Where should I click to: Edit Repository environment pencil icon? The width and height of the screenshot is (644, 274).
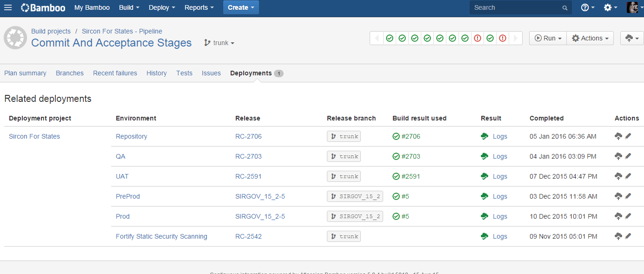pyautogui.click(x=628, y=136)
